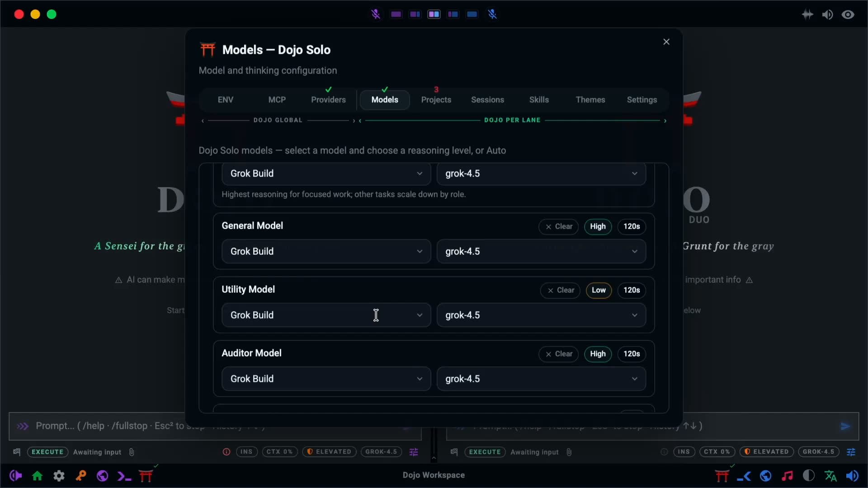Toggle the right pane EXECUTE mode badge
This screenshot has height=488, width=868.
485,452
